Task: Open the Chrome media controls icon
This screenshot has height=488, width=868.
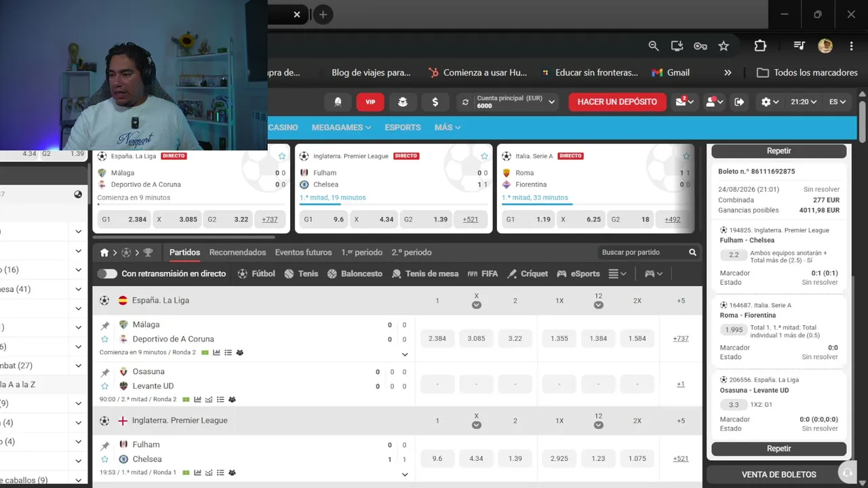Action: 800,46
